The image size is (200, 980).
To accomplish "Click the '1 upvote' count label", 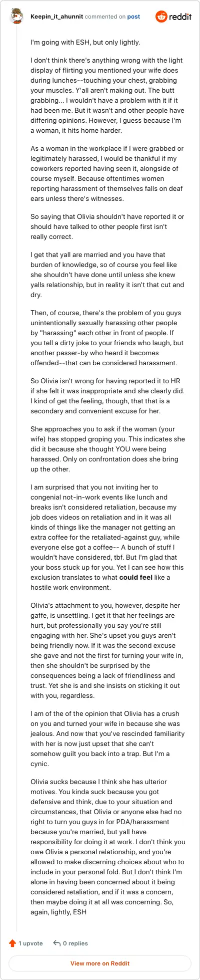I will (30, 943).
